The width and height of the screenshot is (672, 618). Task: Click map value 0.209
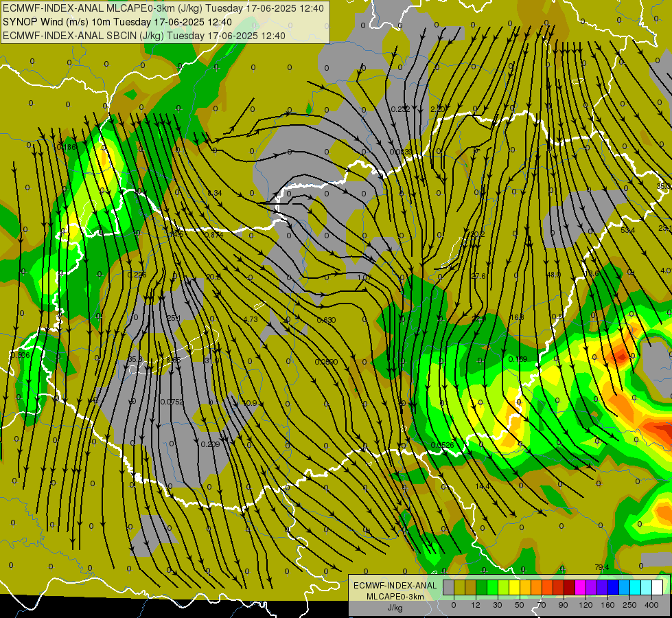[x=211, y=444]
